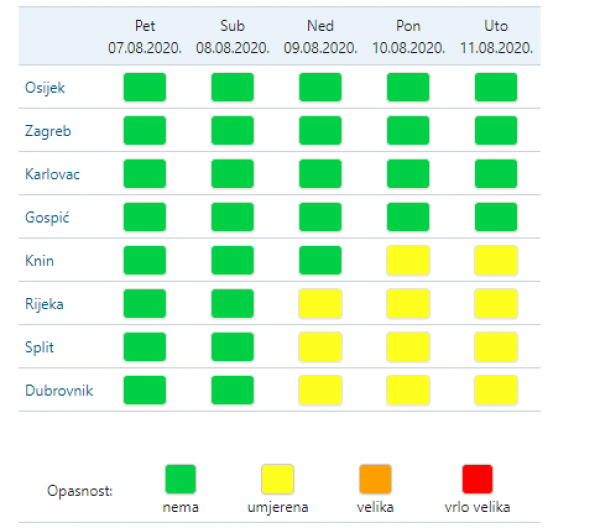Viewport: 600px width, 528px height.
Task: Click Dubrovnik yellow cell for Uto 11.08.2020
Action: point(496,390)
